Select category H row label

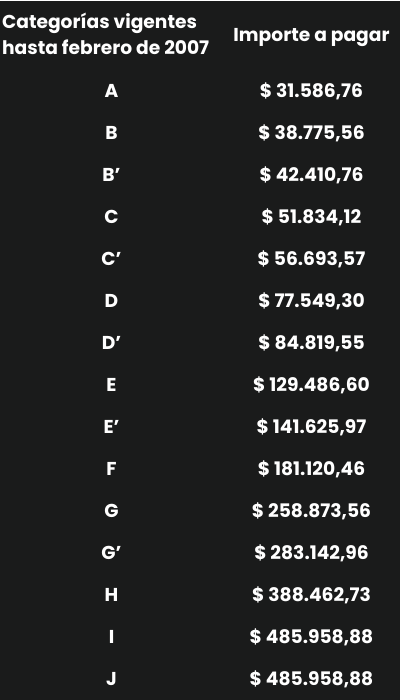pos(111,595)
